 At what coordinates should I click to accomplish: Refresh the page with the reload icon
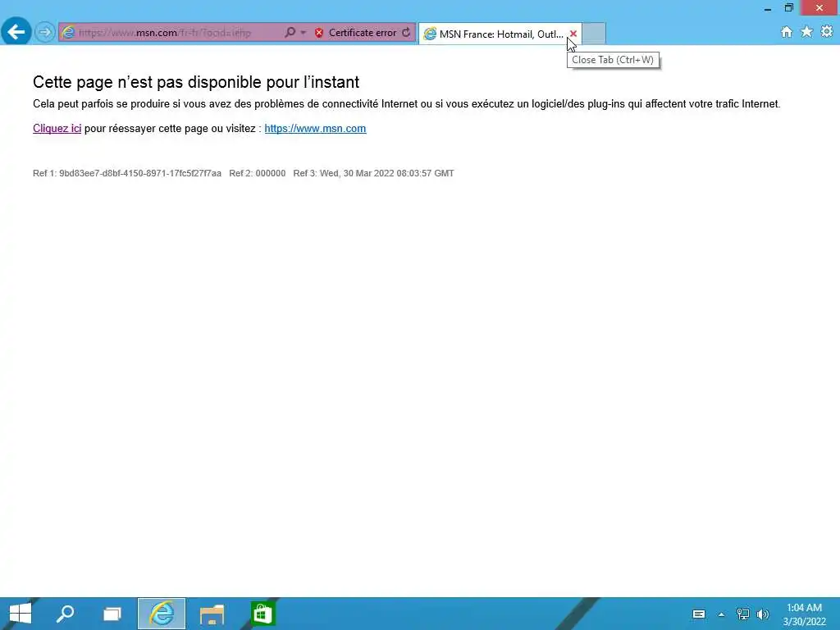tap(406, 33)
